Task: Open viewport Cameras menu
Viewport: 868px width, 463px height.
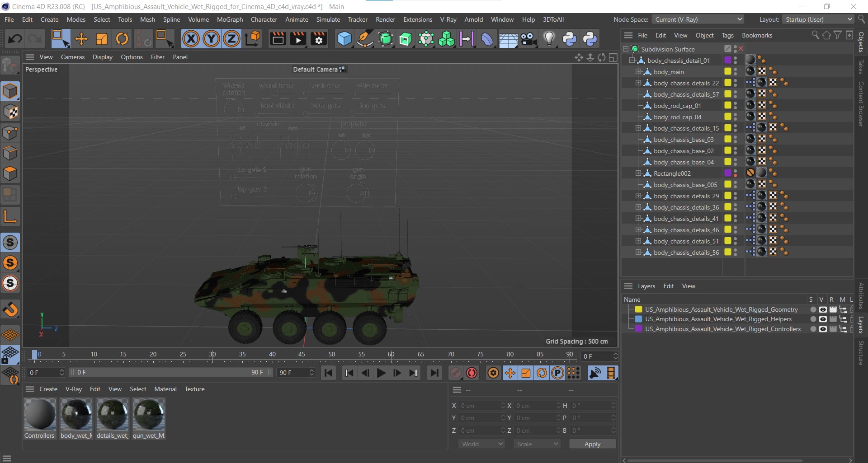Action: pyautogui.click(x=73, y=57)
